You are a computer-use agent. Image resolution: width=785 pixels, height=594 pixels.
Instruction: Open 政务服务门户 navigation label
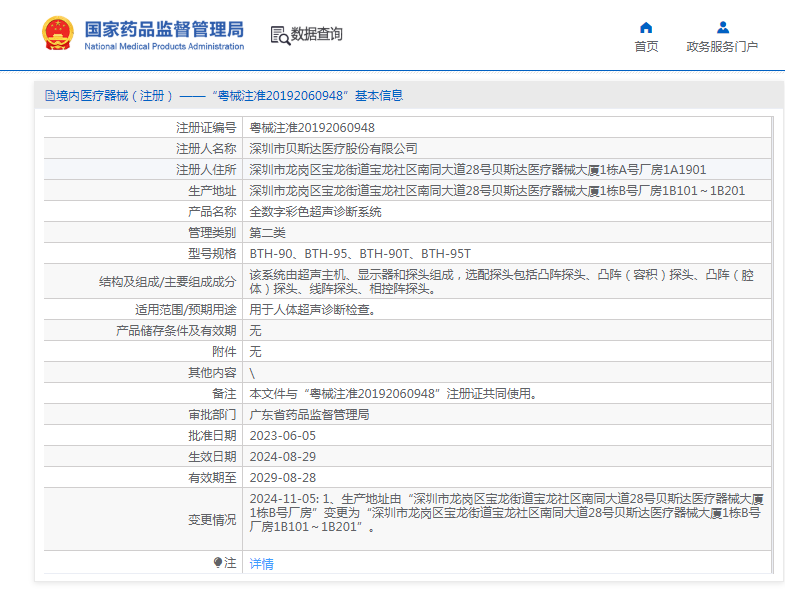722,47
